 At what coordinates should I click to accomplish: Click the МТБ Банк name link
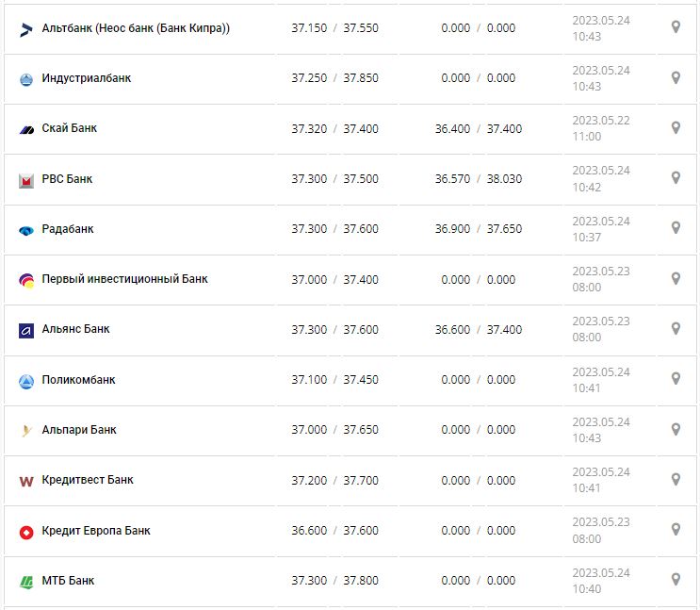point(68,581)
